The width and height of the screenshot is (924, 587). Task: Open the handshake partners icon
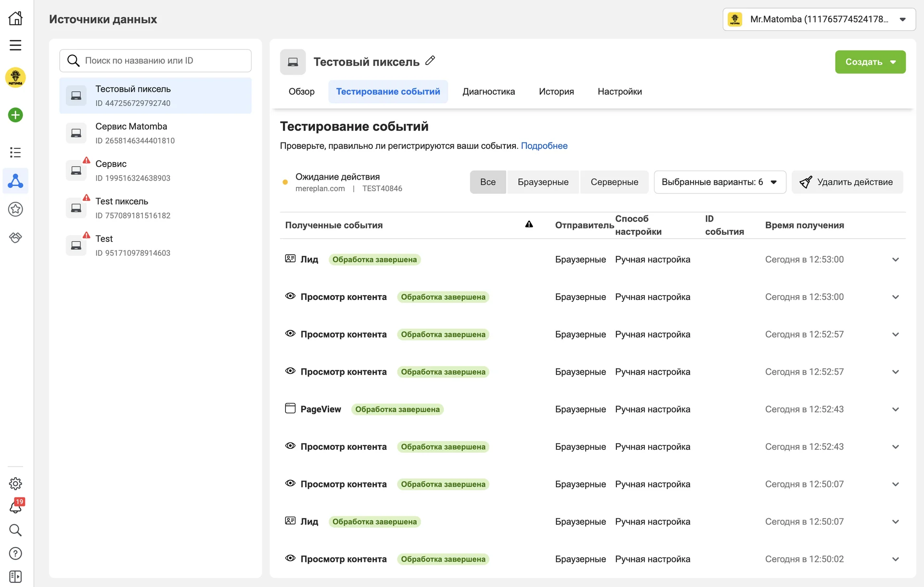15,237
